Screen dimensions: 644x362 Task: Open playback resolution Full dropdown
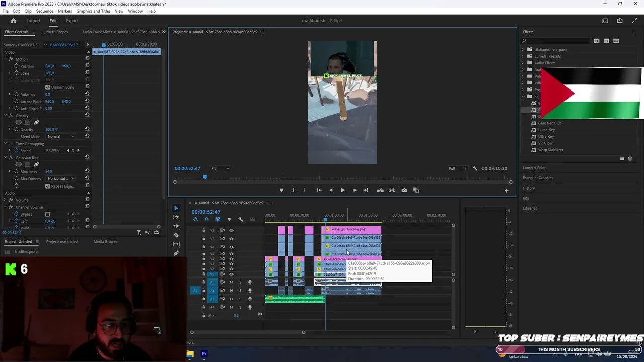tap(458, 168)
